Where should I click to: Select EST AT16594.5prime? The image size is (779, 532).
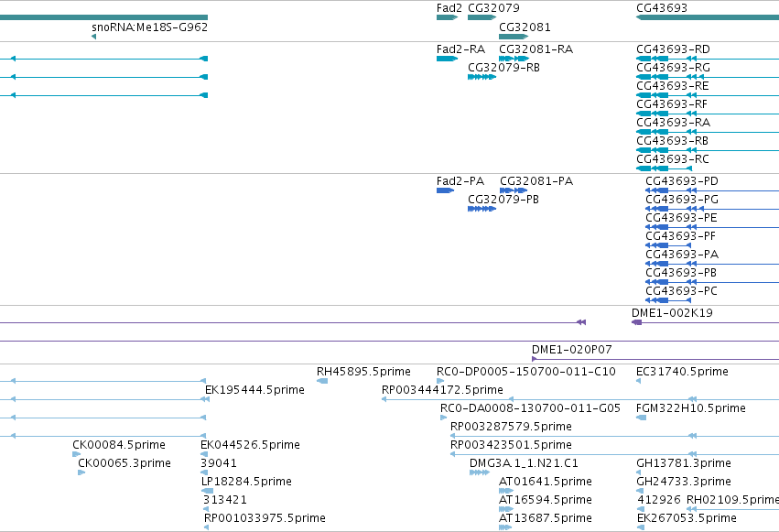pos(505,509)
